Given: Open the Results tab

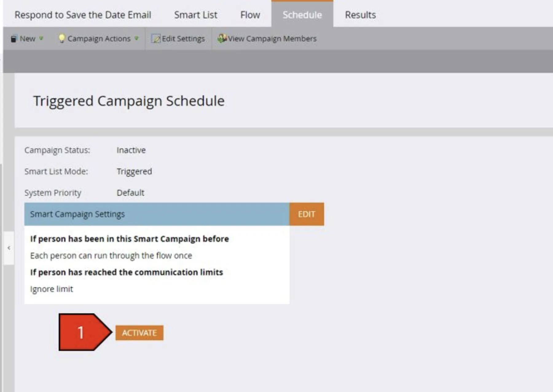Looking at the screenshot, I should 360,15.
